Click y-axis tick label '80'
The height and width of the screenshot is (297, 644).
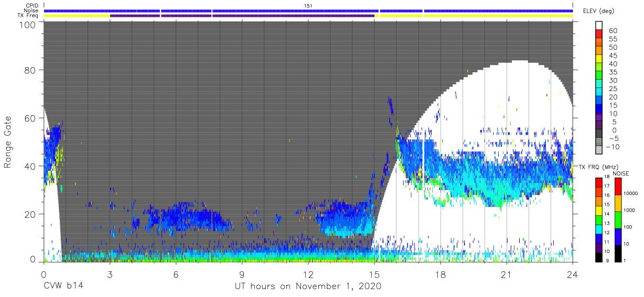pyautogui.click(x=30, y=70)
